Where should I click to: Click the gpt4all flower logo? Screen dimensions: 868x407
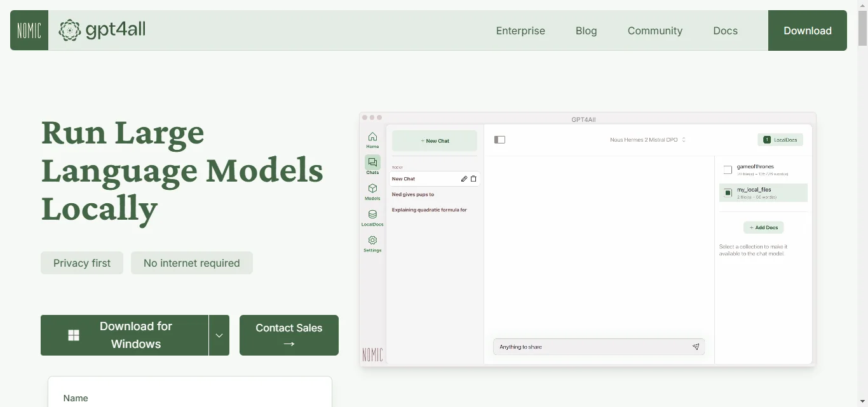click(x=70, y=30)
